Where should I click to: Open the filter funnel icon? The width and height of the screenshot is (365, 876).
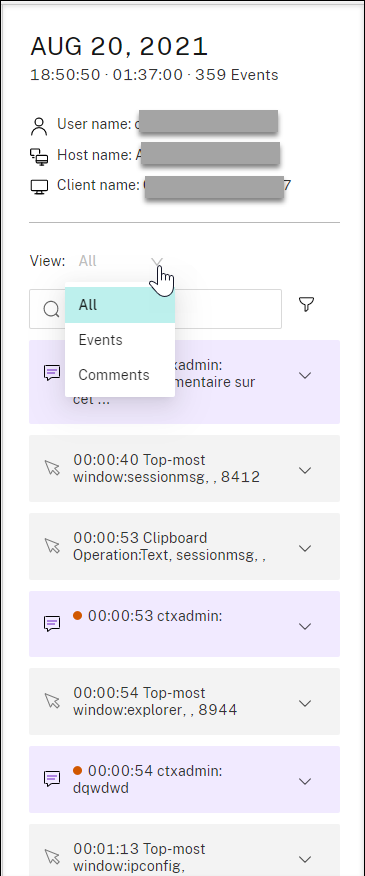pos(306,304)
